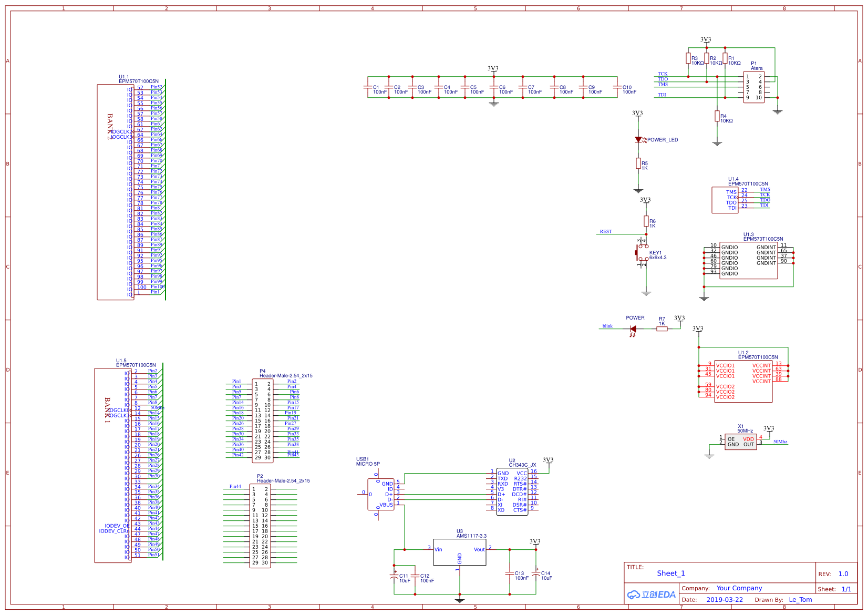Screen dimensions: 868x615
Task: Select the CH340C chip U2
Action: pyautogui.click(x=512, y=492)
